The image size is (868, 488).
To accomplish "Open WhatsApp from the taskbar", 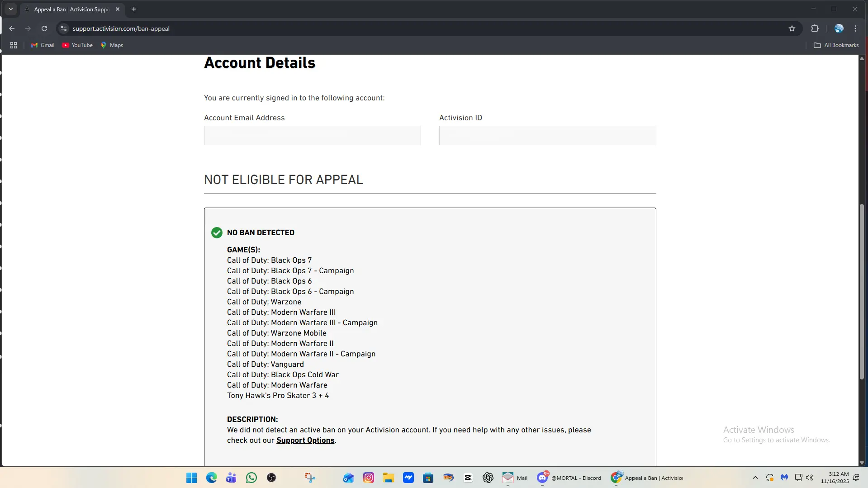I will coord(251,478).
